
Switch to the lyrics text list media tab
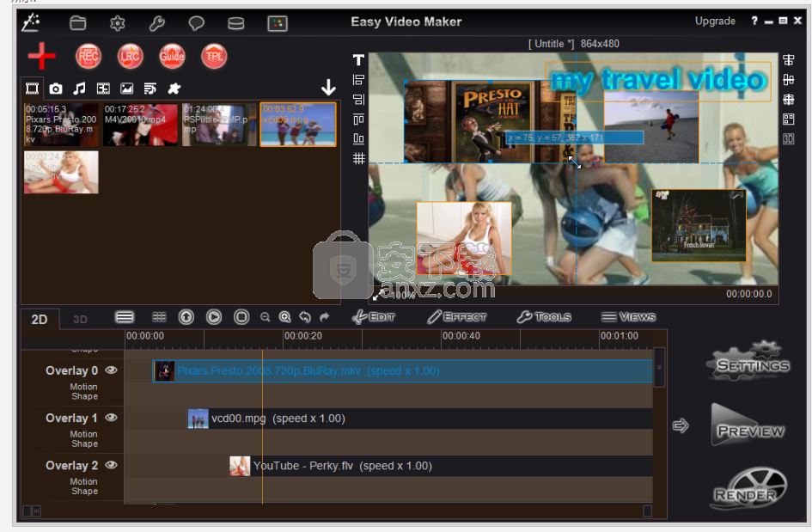(150, 89)
